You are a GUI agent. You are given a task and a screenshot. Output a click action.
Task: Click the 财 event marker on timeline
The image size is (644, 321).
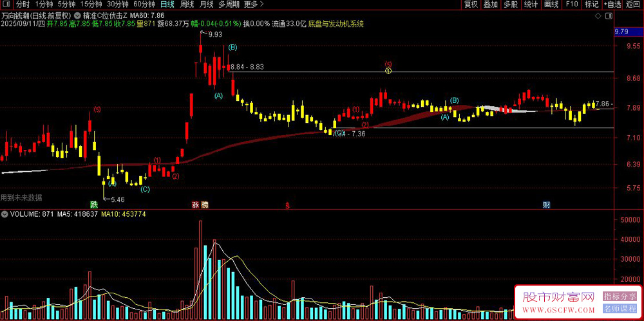pyautogui.click(x=547, y=205)
